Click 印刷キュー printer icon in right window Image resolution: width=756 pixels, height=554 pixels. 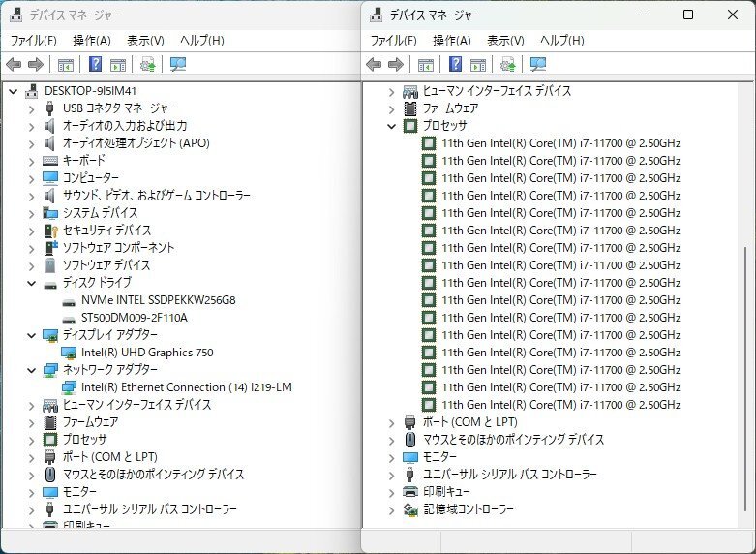[410, 492]
